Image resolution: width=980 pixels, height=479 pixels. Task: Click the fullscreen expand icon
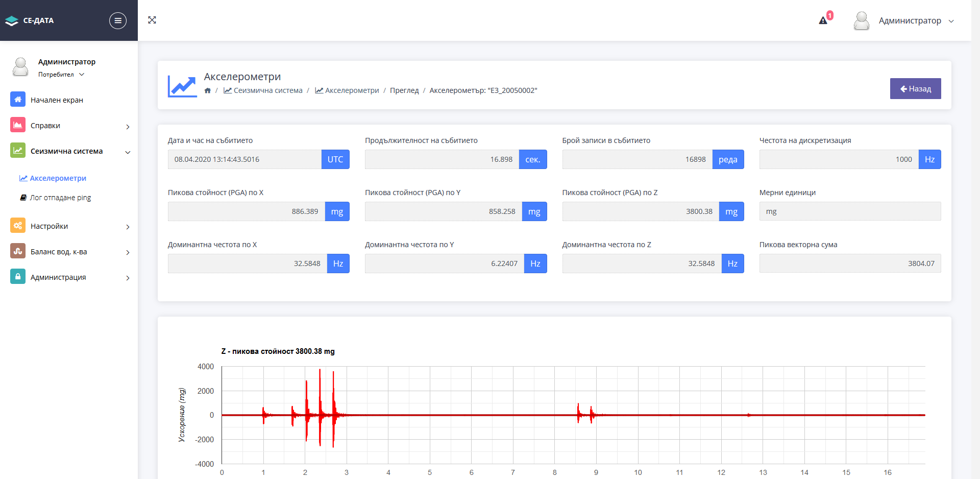152,20
